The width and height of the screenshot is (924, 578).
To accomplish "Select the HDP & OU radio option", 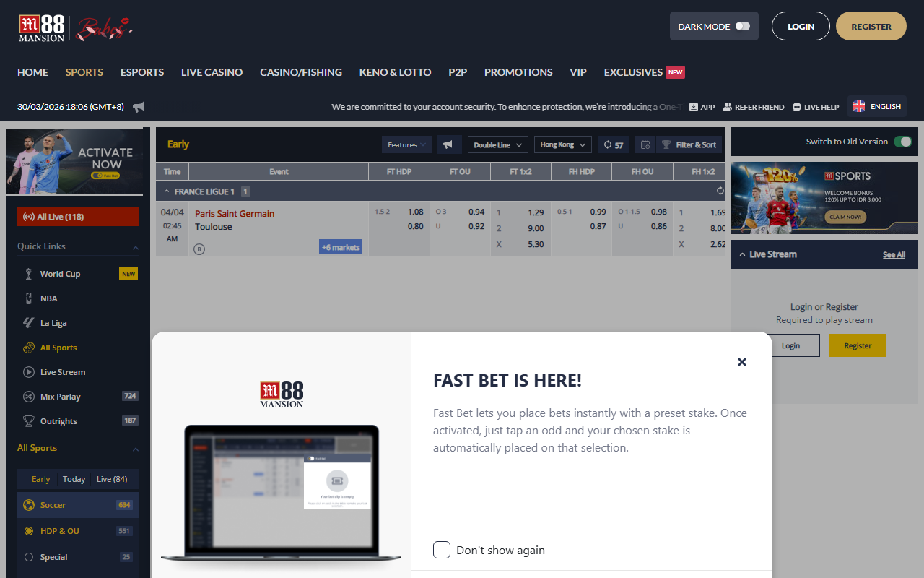I will tap(29, 531).
